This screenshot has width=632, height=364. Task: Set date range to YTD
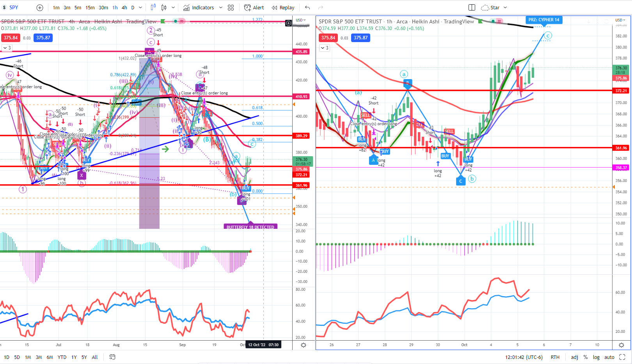point(62,357)
